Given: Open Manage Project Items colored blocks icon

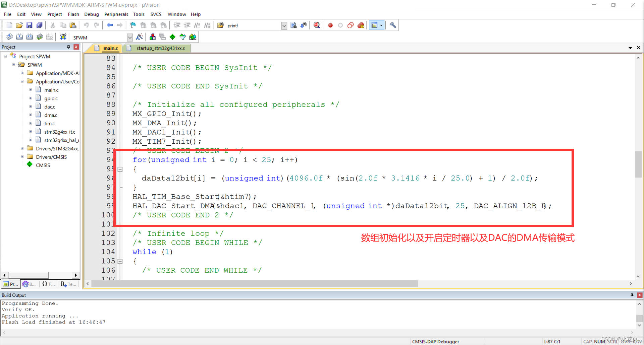Looking at the screenshot, I should (x=153, y=37).
